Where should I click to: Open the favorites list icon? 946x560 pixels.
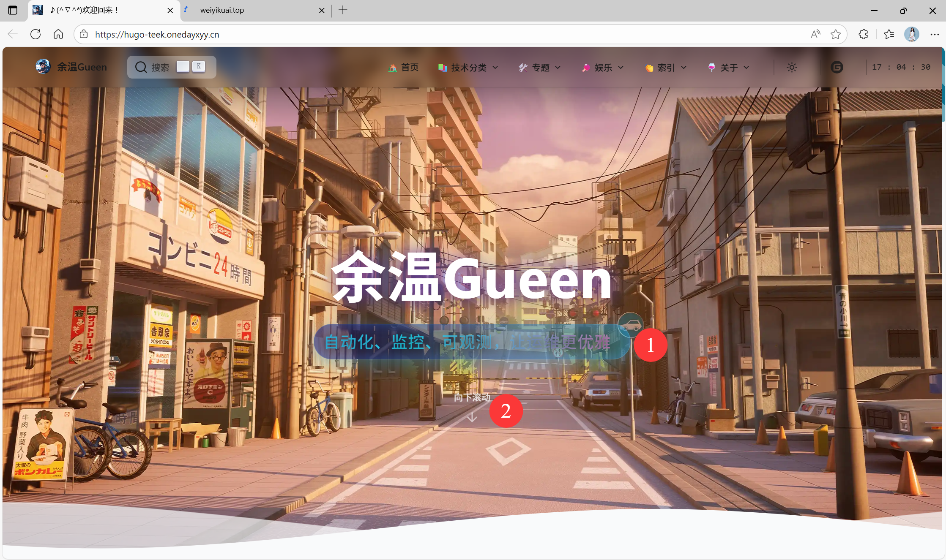pos(889,34)
